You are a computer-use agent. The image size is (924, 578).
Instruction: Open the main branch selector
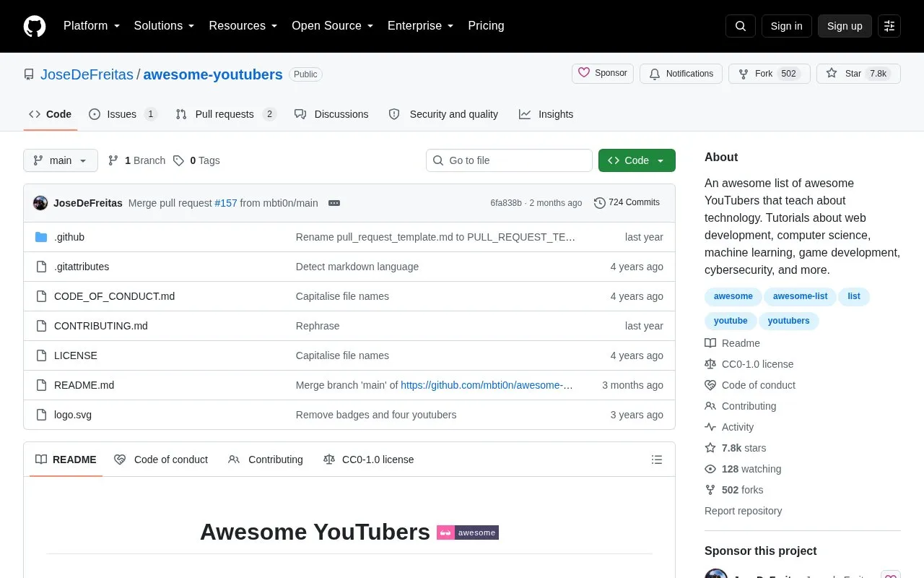point(61,160)
